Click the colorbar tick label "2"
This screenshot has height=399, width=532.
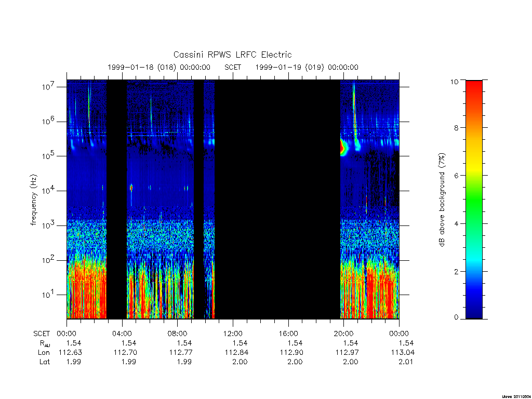tap(456, 271)
